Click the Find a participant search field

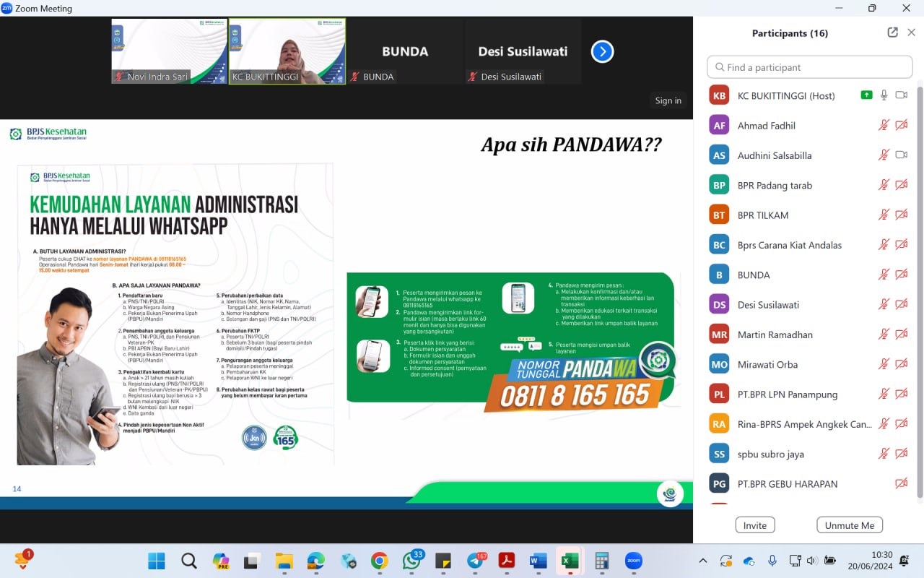(810, 67)
